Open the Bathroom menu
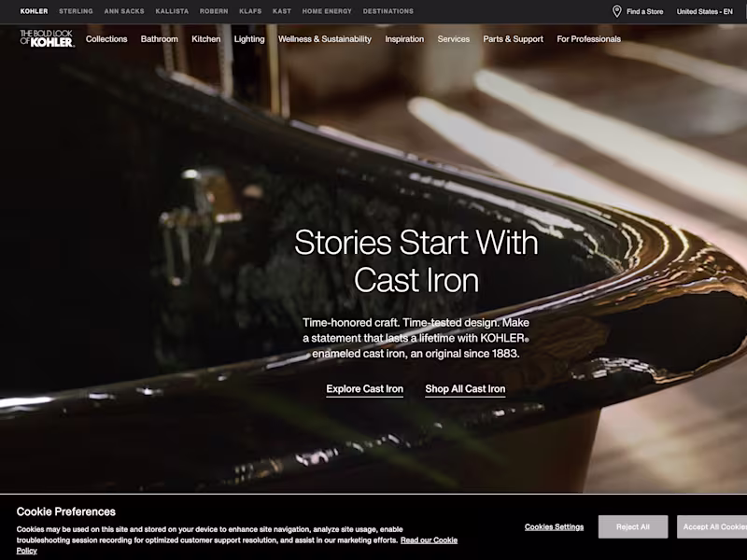747x560 pixels. (x=159, y=39)
